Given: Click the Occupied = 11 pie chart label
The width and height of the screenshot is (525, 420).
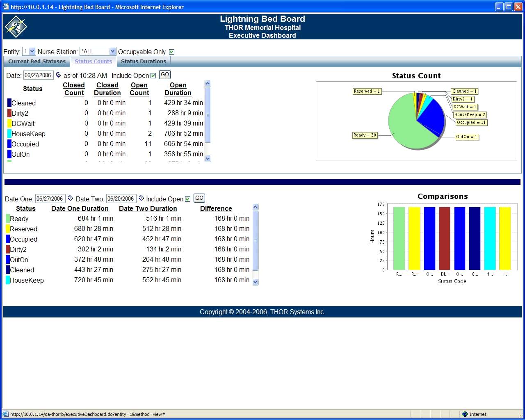Looking at the screenshot, I should coord(471,122).
